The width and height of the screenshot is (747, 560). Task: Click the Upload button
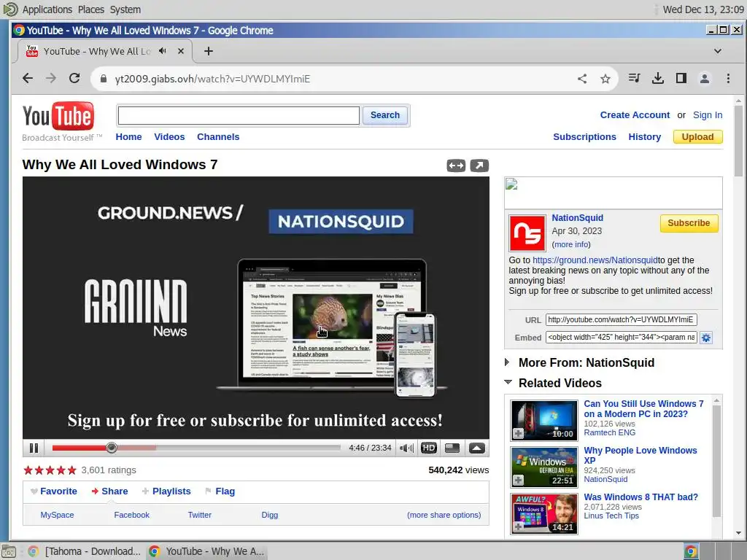click(x=697, y=136)
